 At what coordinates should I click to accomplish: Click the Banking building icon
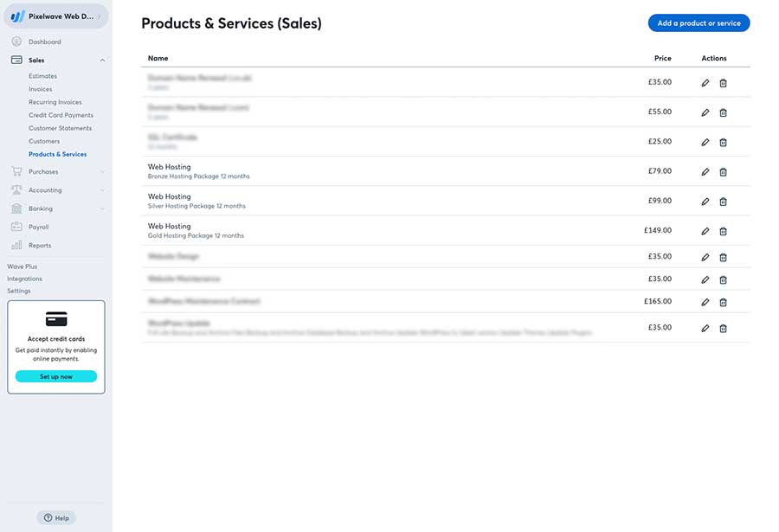click(16, 208)
